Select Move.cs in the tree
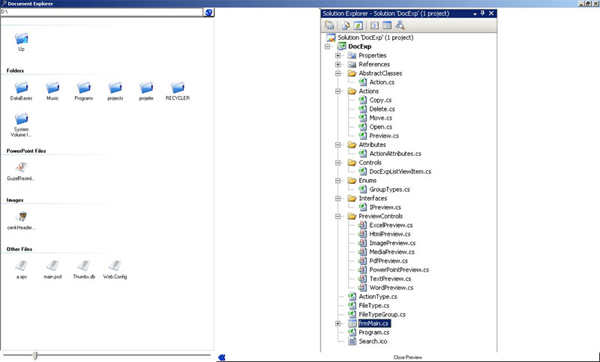The width and height of the screenshot is (600, 362). click(381, 118)
